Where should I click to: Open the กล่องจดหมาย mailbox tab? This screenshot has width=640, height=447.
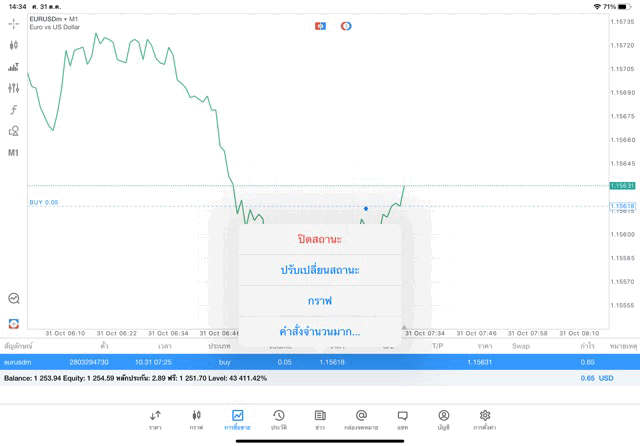tap(361, 419)
